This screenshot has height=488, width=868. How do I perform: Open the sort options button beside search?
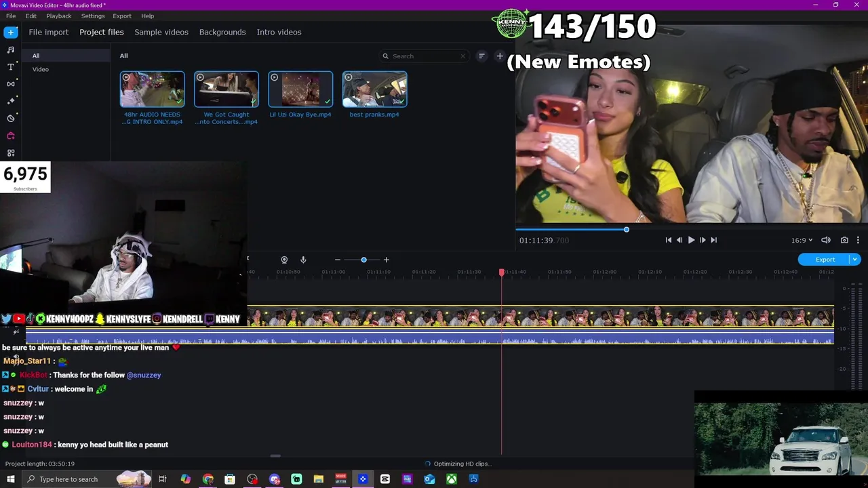tap(481, 56)
